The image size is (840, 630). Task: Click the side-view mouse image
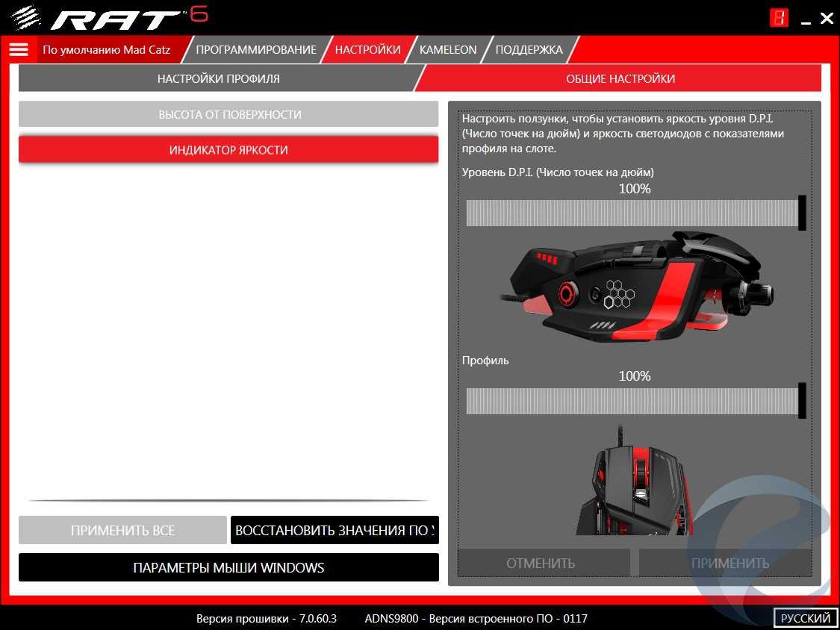(x=635, y=289)
